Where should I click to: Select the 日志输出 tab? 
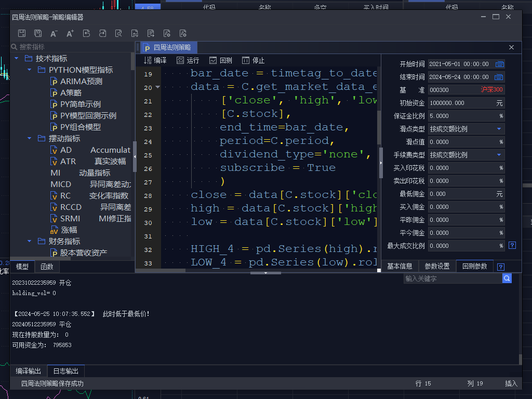(x=66, y=371)
